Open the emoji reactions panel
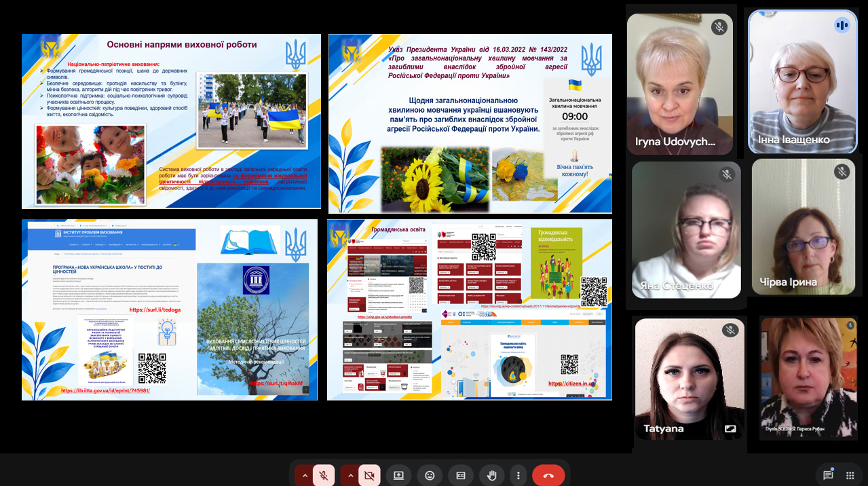This screenshot has width=868, height=486. [x=430, y=475]
